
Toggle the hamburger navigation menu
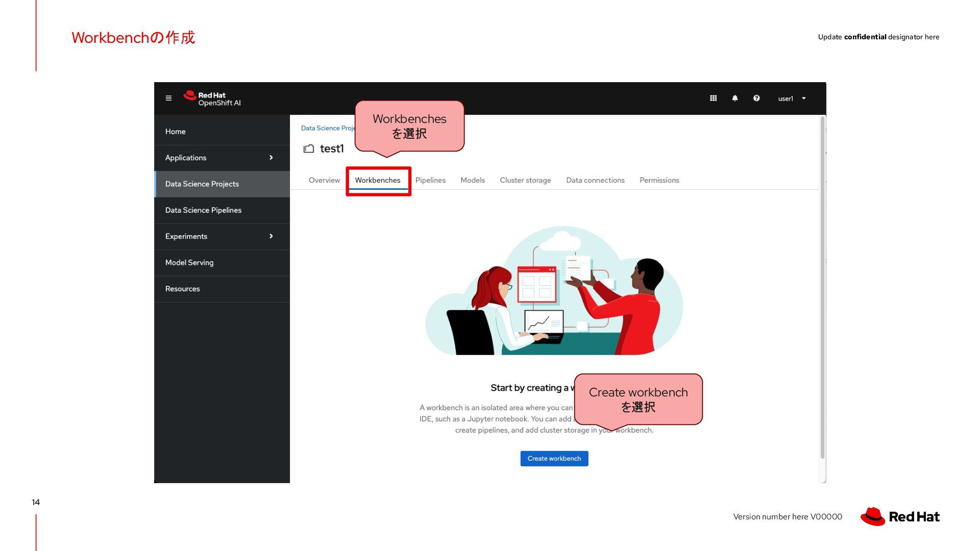[168, 98]
